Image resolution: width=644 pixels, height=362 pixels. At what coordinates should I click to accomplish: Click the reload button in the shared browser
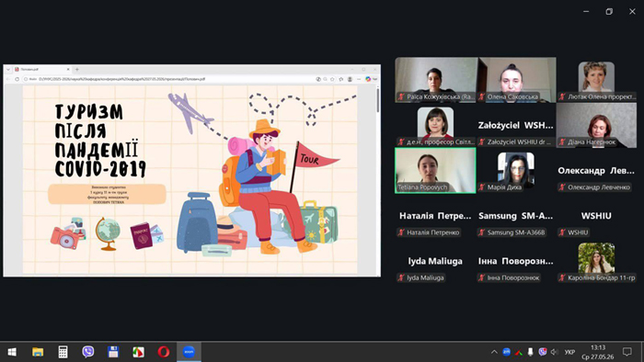pos(17,79)
